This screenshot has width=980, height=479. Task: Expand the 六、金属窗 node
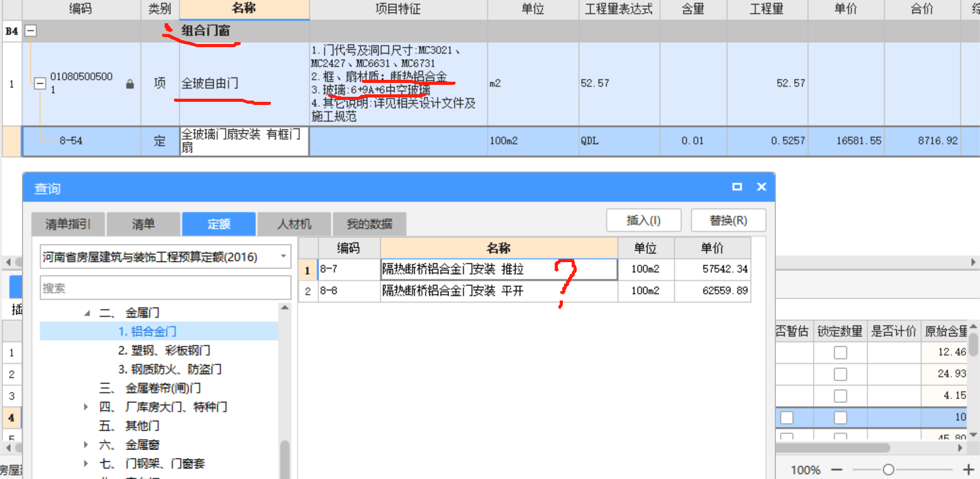point(87,444)
